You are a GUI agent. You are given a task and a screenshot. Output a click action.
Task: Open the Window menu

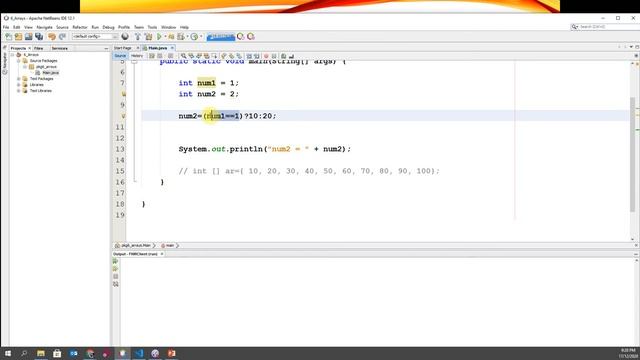(x=169, y=27)
